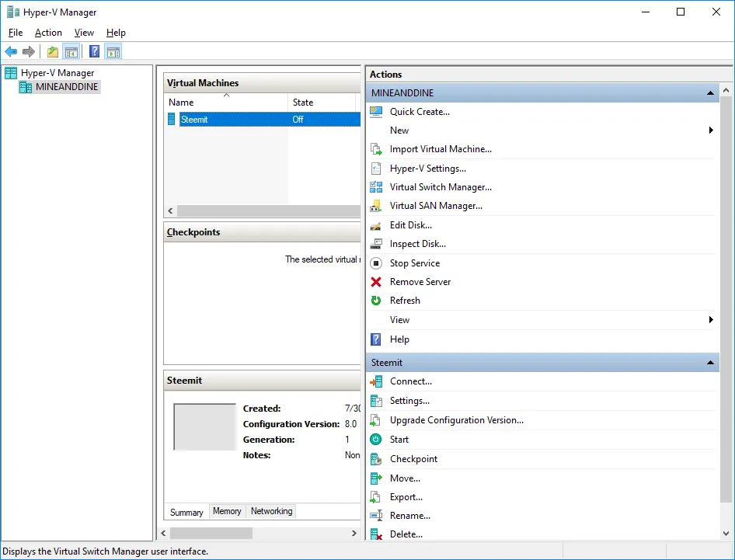Click the forward arrow in the toolbar

coord(29,51)
